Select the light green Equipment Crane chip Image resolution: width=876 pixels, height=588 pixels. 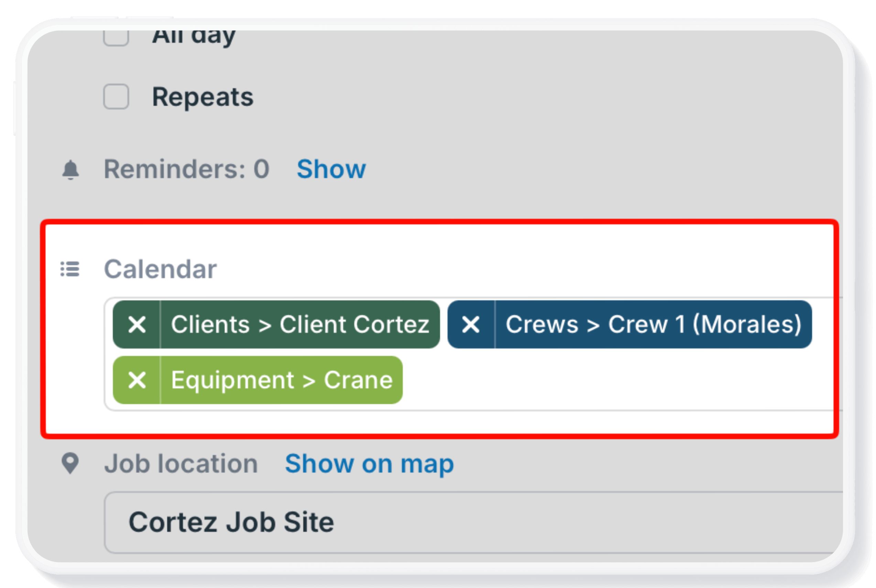point(282,380)
